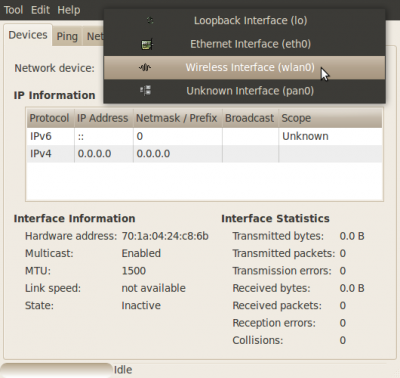Click the Transmitted packets value
400x378 pixels.
343,253
